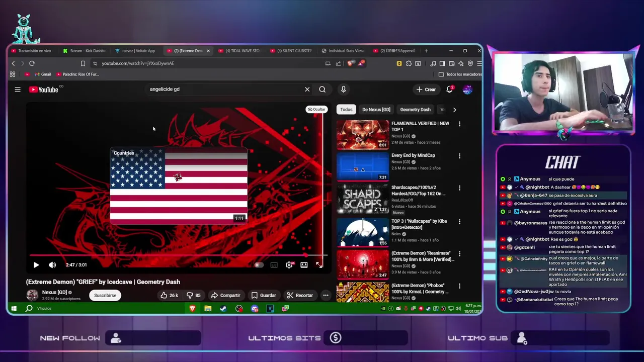The height and width of the screenshot is (362, 644).
Task: Open the Nexus [GD] channel name link
Action: [x=54, y=292]
